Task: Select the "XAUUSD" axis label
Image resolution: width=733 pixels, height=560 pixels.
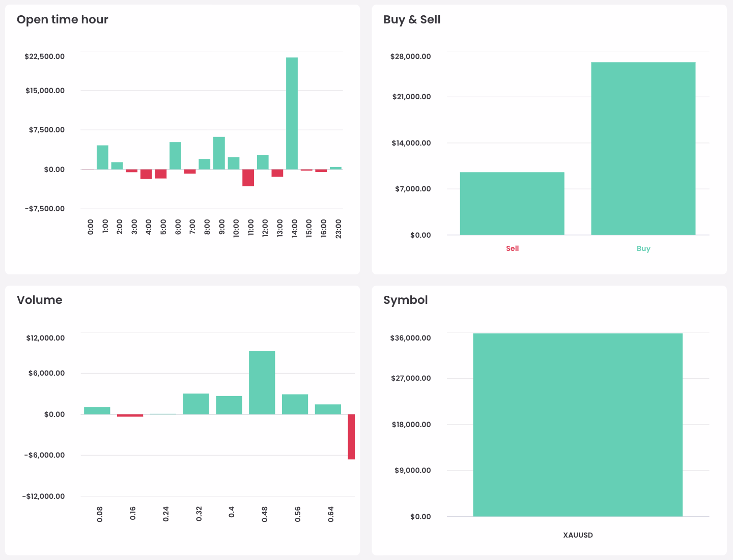Action: click(x=578, y=535)
